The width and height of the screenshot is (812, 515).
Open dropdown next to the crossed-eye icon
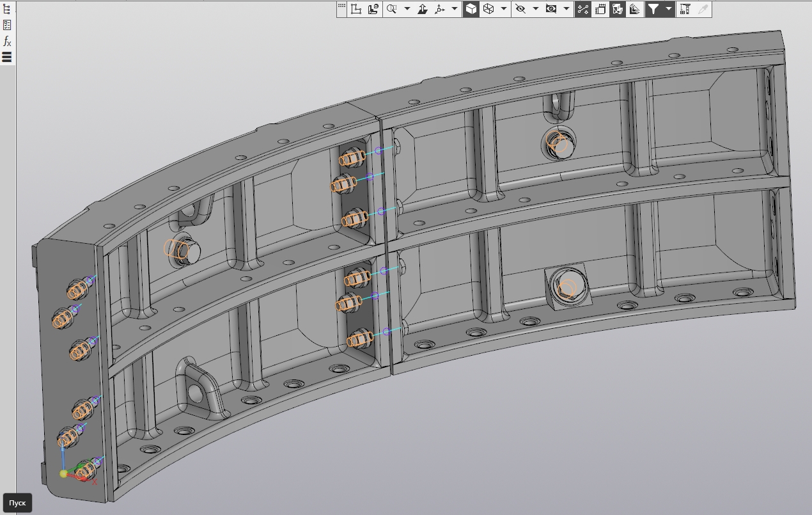pyautogui.click(x=535, y=9)
